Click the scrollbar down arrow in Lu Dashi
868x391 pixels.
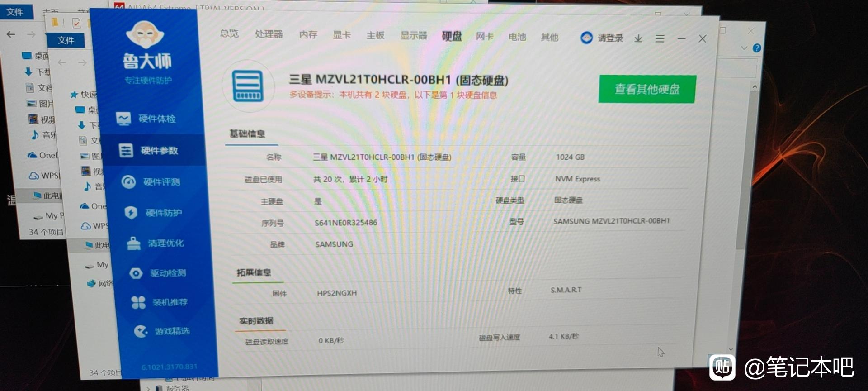731,349
